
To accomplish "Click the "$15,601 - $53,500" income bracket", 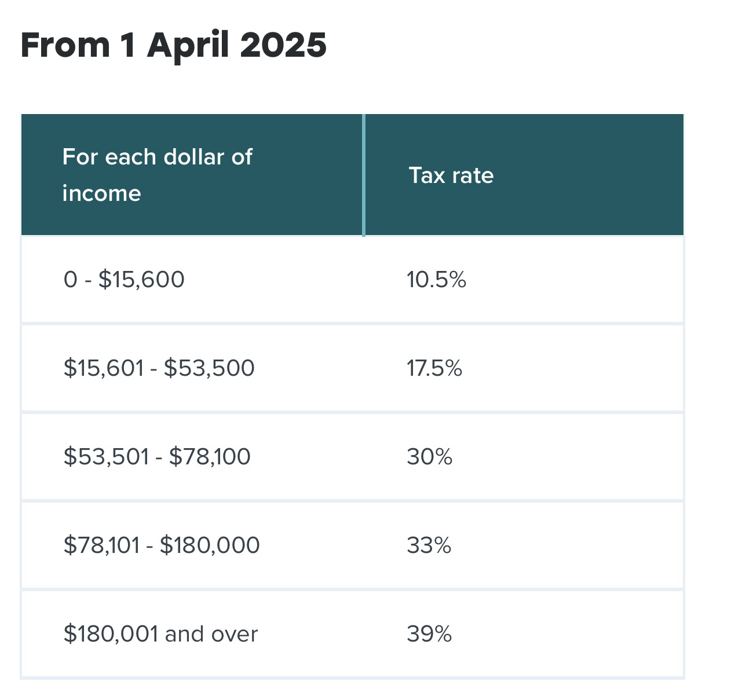I will coord(159,368).
